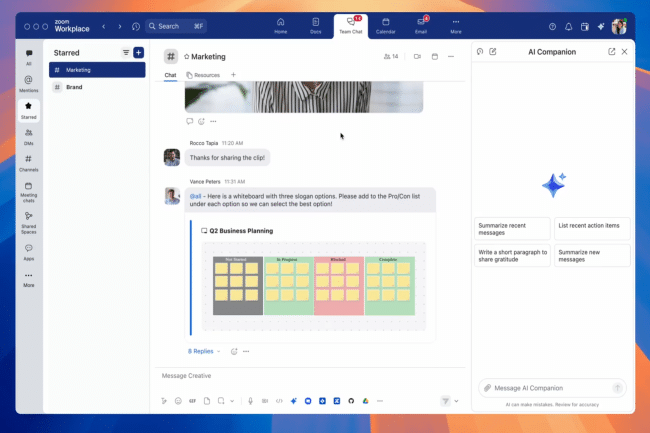Open the emoji picker in composer
The width and height of the screenshot is (650, 433).
(178, 401)
